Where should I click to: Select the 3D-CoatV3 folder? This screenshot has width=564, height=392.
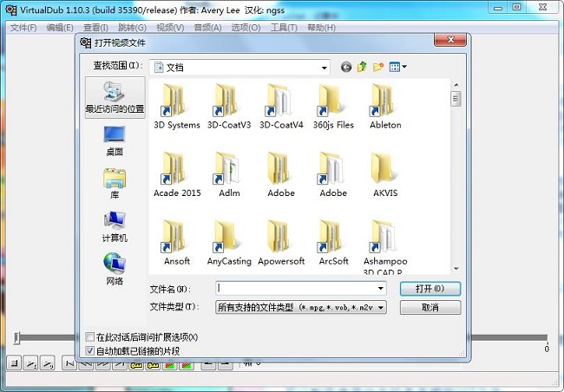pyautogui.click(x=229, y=107)
